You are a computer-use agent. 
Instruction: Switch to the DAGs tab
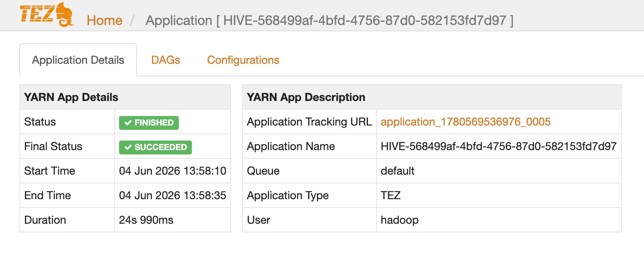click(166, 60)
